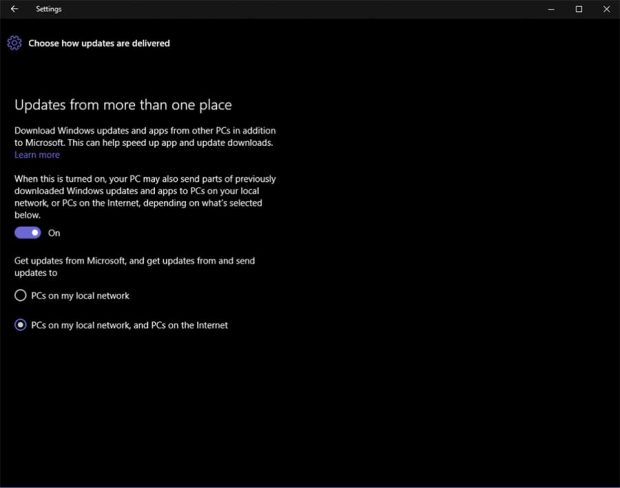The width and height of the screenshot is (620, 488).
Task: Click the "Choose how updates are delivered" page title
Action: 99,44
